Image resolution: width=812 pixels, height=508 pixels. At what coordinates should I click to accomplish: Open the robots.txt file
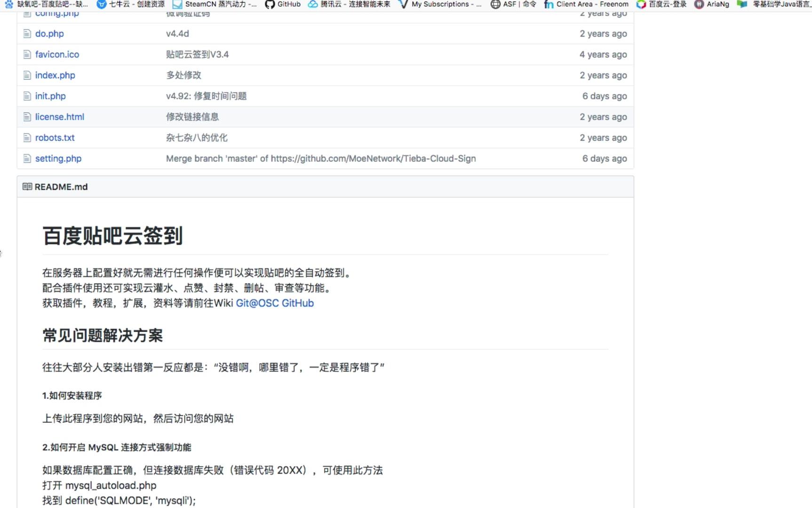point(55,137)
